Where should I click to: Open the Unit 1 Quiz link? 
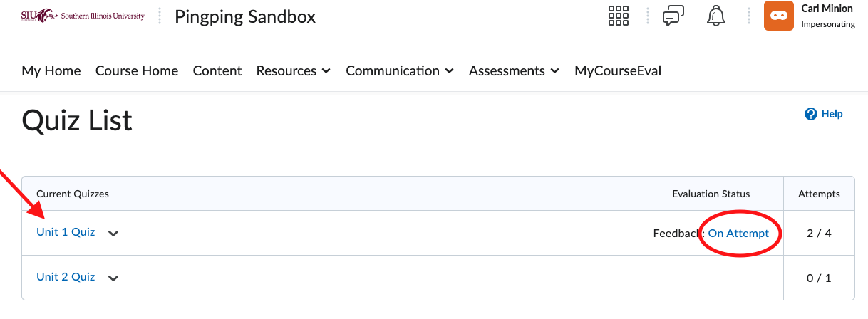pos(66,231)
